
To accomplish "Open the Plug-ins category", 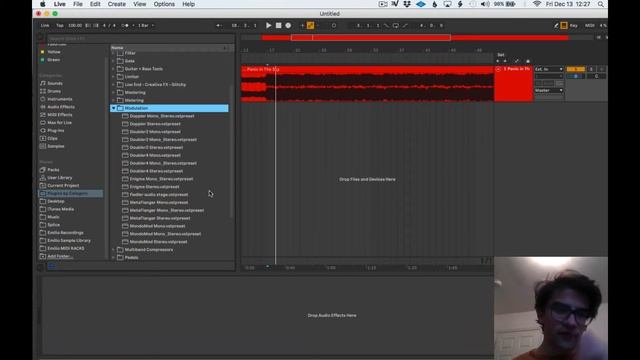I will pyautogui.click(x=56, y=131).
